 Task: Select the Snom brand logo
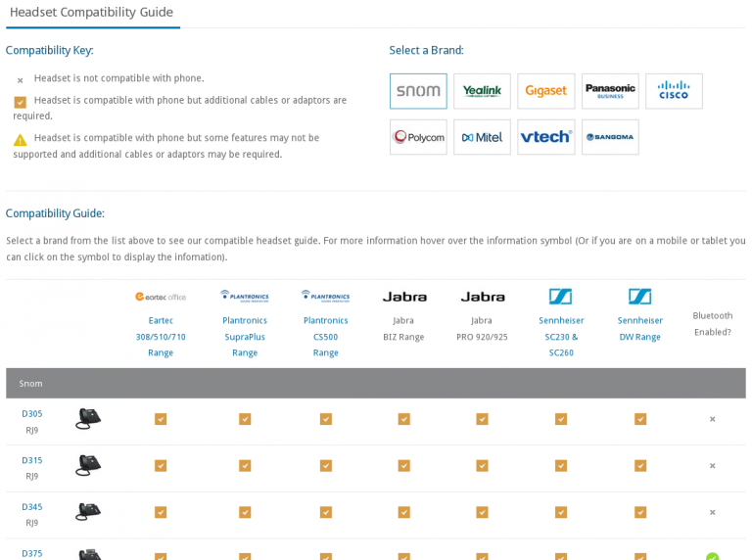tap(418, 91)
